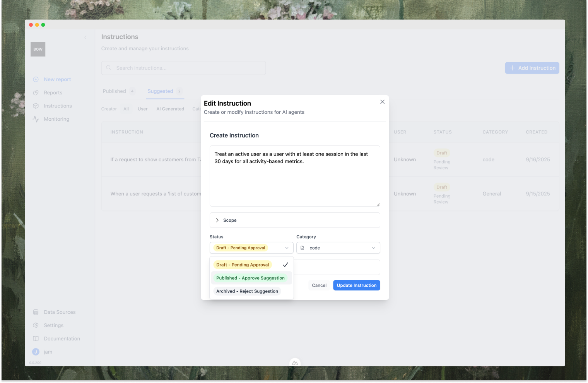Click the BOW workspace logo
Screen dimensions: 588x383
pos(38,49)
